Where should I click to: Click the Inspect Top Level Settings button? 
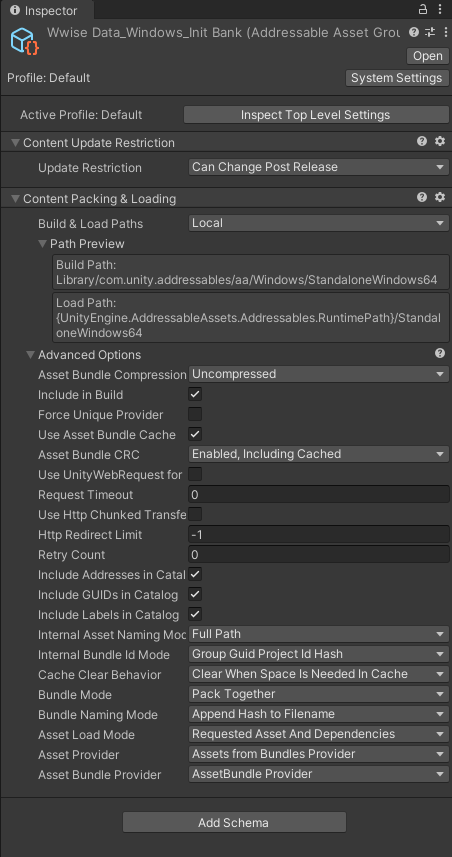coord(315,115)
